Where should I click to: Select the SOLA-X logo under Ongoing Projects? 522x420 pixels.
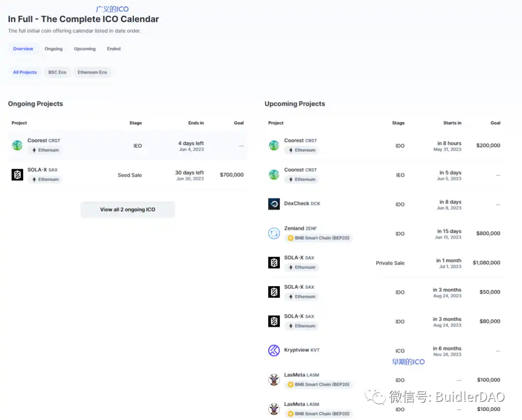tap(17, 175)
